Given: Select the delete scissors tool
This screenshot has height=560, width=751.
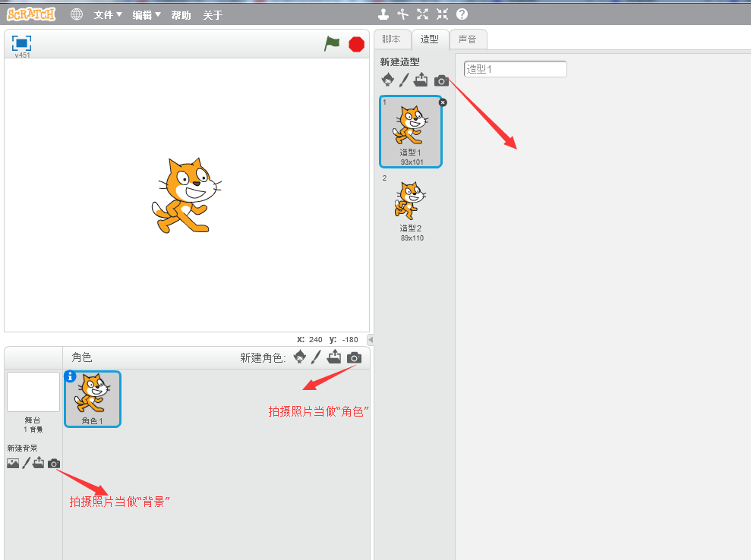Looking at the screenshot, I should [x=402, y=14].
